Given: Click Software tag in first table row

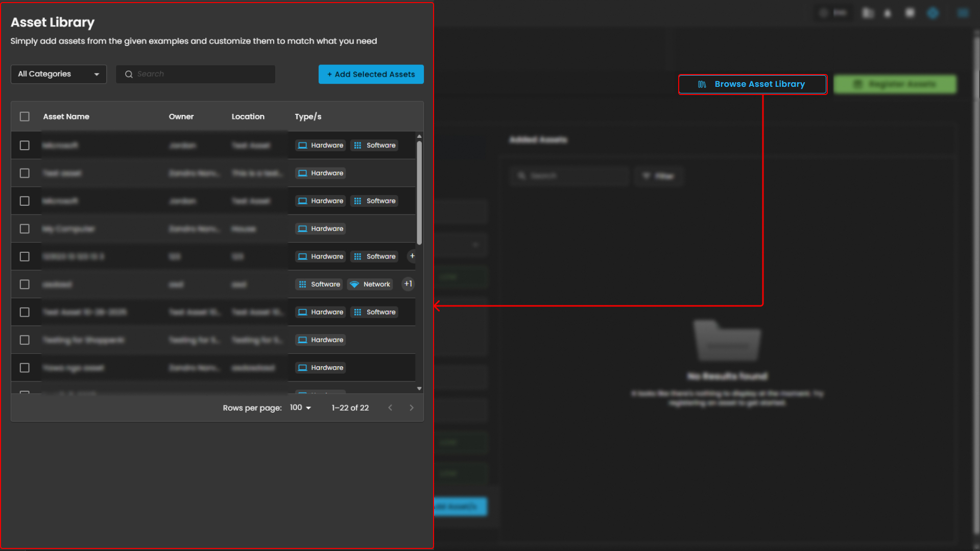Looking at the screenshot, I should tap(375, 146).
